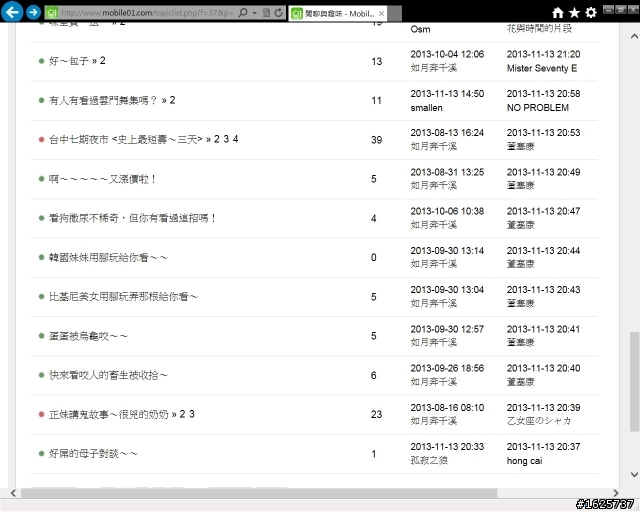Click reply count 13 of 好~包子

376,62
